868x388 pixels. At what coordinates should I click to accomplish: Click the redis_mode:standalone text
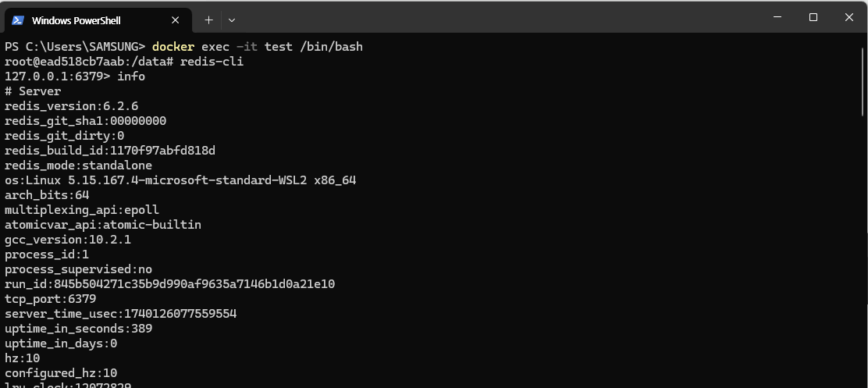click(x=78, y=166)
